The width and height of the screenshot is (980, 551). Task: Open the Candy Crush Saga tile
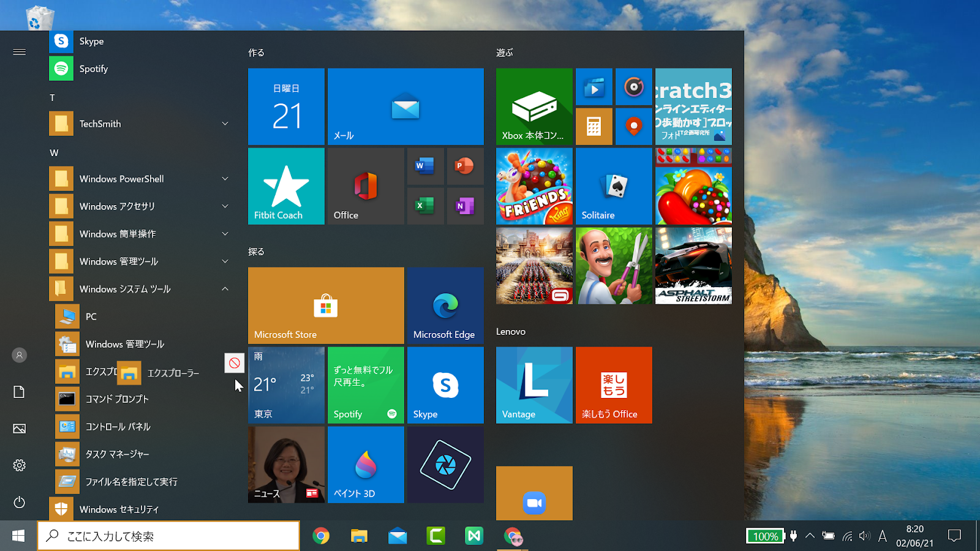pos(693,186)
